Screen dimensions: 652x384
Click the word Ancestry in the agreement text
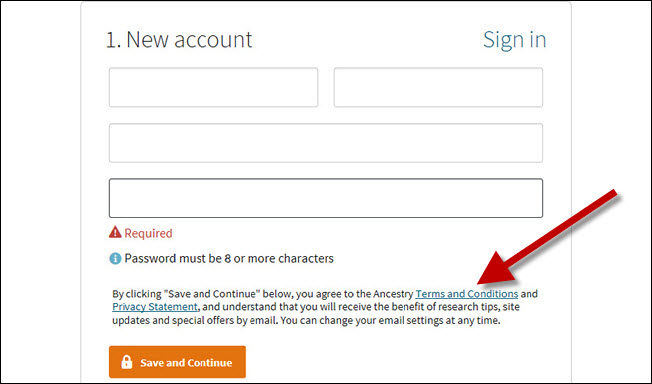[393, 294]
